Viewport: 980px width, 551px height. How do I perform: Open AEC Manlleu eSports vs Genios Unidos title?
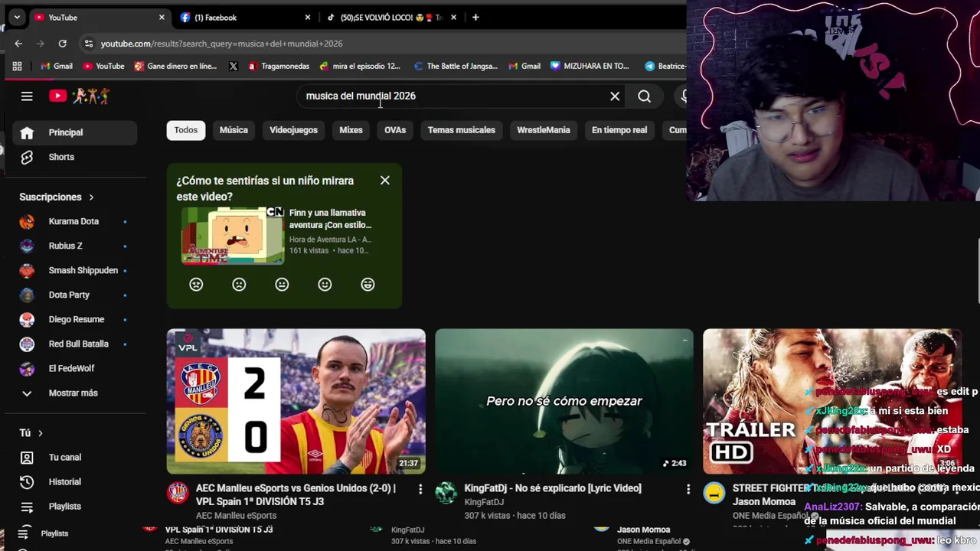pyautogui.click(x=296, y=494)
